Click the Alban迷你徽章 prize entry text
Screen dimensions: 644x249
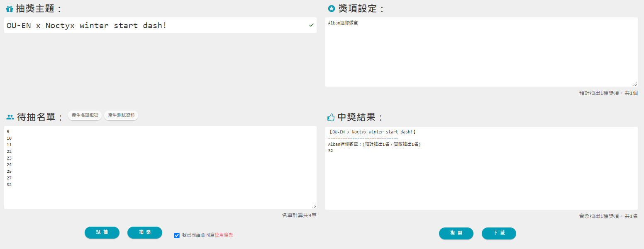point(343,23)
